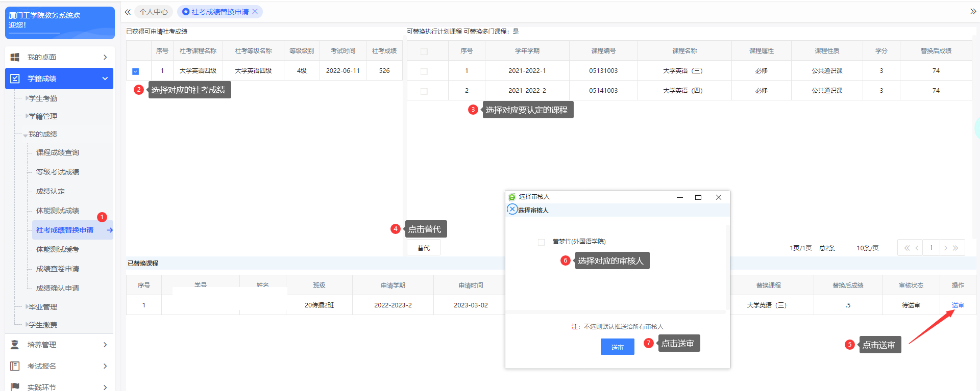Expand the 学生考勤 tree node
The width and height of the screenshot is (980, 391).
(x=27, y=98)
